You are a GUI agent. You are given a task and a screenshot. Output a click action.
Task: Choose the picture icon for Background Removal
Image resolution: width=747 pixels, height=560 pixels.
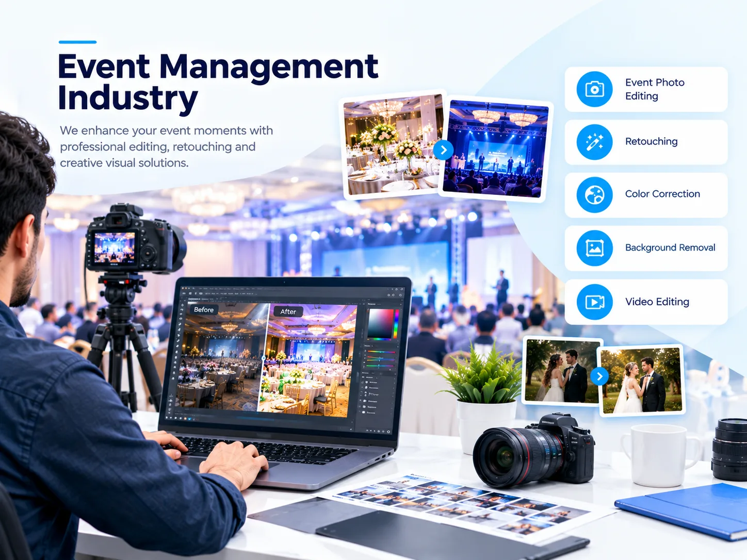click(x=594, y=248)
